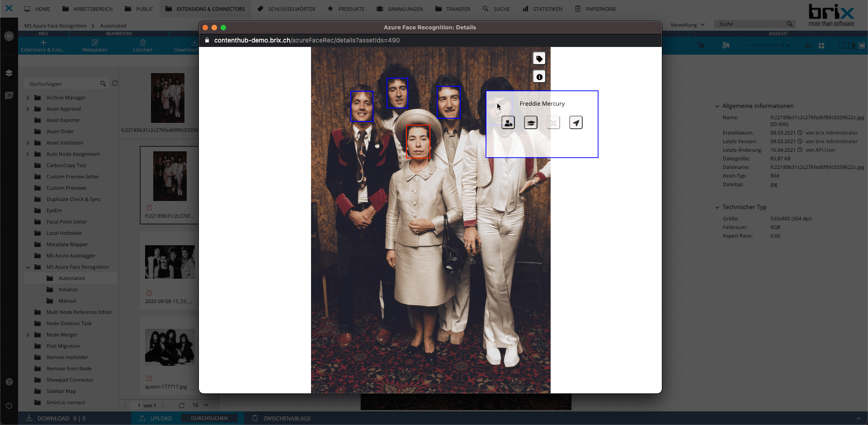Viewport: 868px width, 425px height.
Task: Select the queen-177717.jpg thumbnail
Action: coord(170,347)
